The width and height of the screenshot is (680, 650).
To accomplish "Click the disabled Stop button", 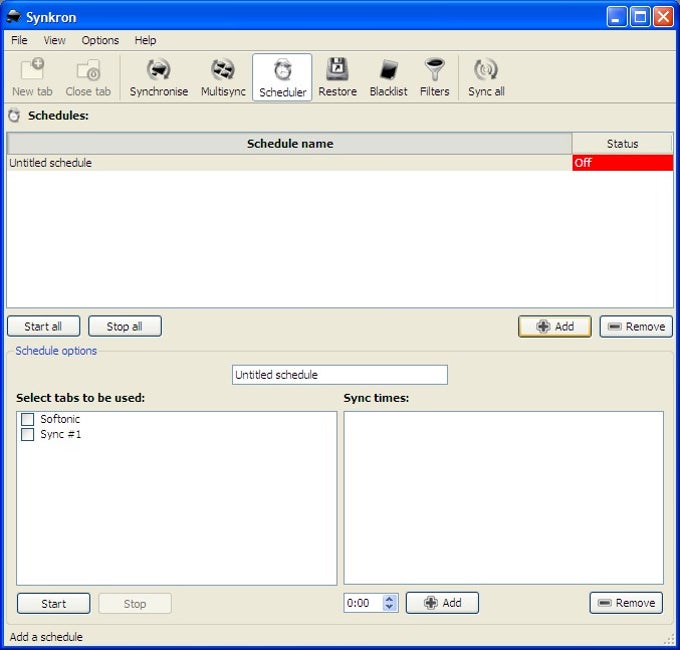I will pyautogui.click(x=135, y=604).
